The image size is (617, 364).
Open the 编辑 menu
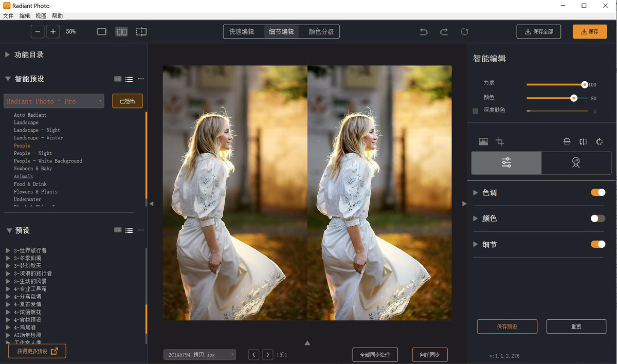[25, 16]
